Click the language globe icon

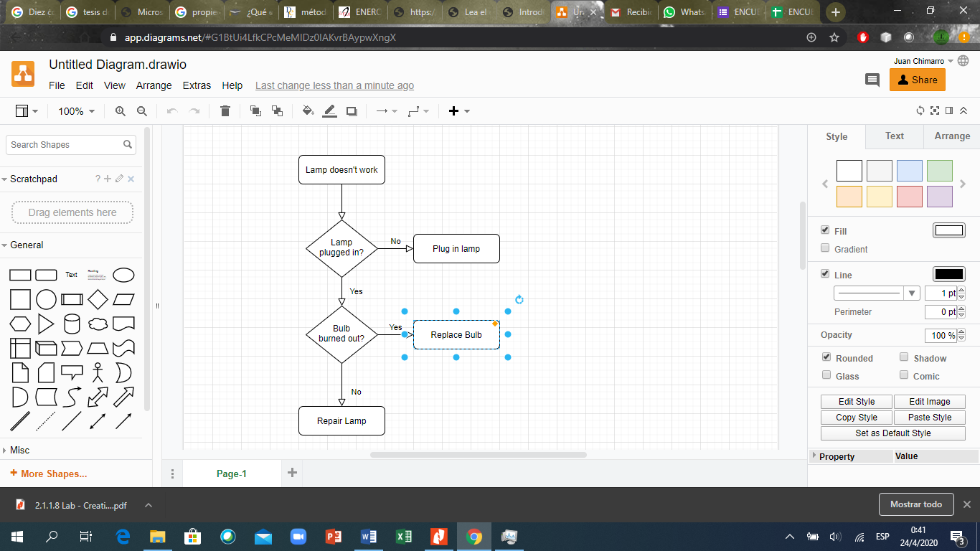963,61
